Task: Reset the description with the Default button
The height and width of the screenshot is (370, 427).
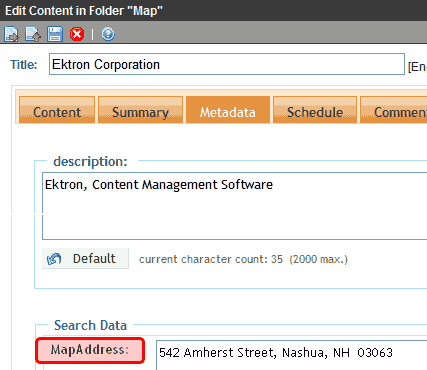Action: coord(85,259)
